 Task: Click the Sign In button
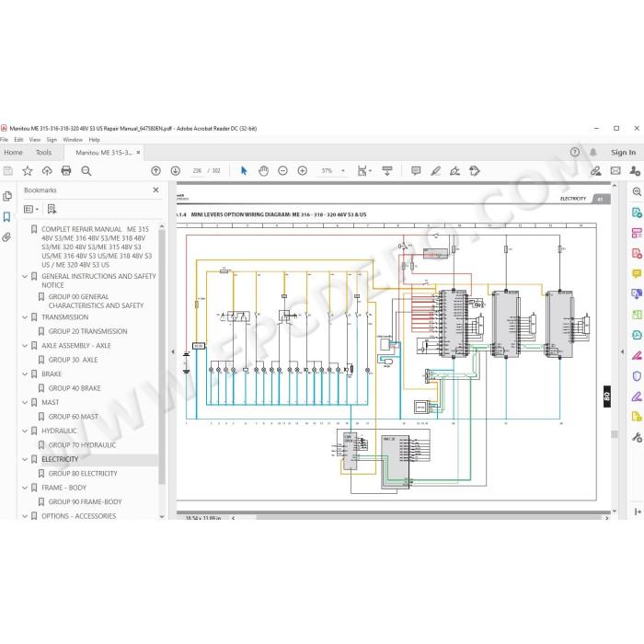click(x=623, y=153)
